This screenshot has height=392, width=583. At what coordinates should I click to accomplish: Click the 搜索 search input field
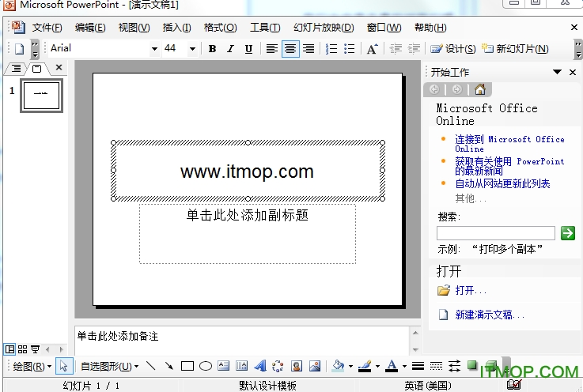click(496, 233)
